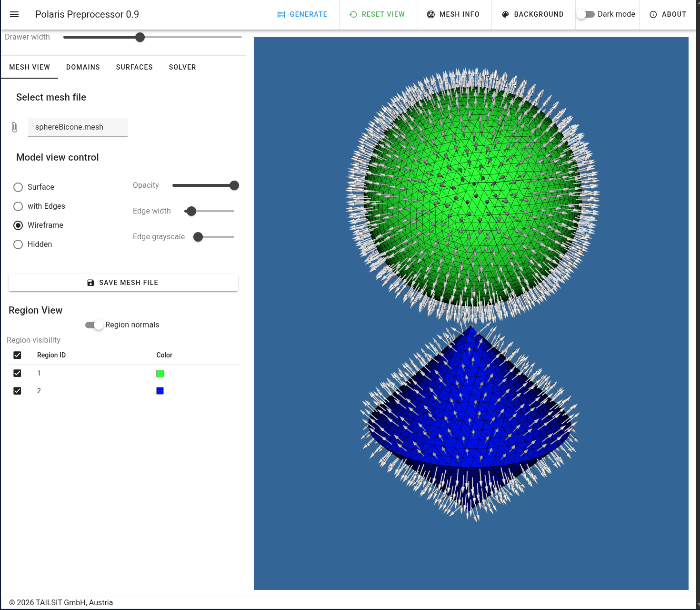Click the sphereBicone.mesh file input field
The height and width of the screenshot is (610, 700).
(78, 127)
